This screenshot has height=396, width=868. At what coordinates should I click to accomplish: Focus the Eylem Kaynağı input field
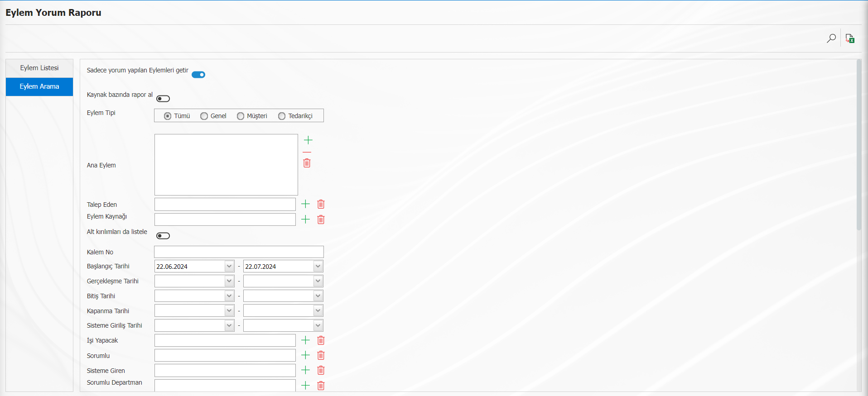[225, 219]
